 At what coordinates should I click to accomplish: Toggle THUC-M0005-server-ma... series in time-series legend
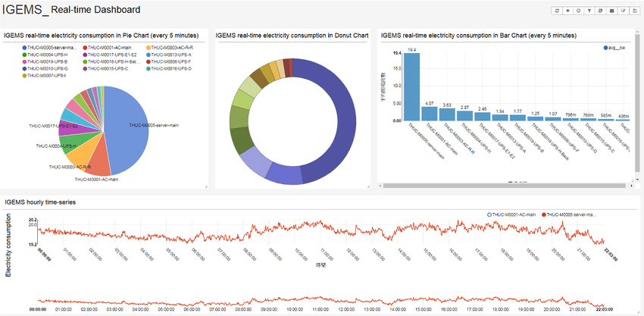[x=568, y=214]
